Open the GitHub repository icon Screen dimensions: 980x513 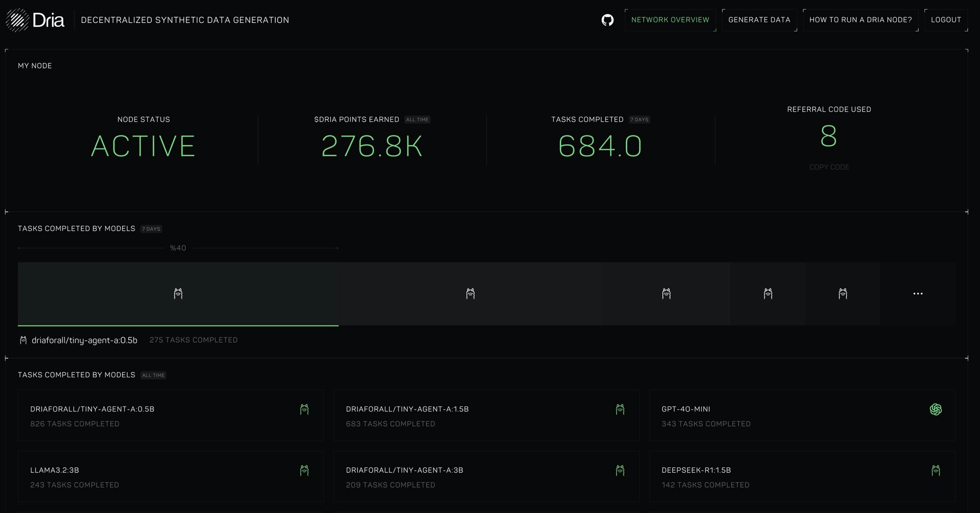[607, 20]
